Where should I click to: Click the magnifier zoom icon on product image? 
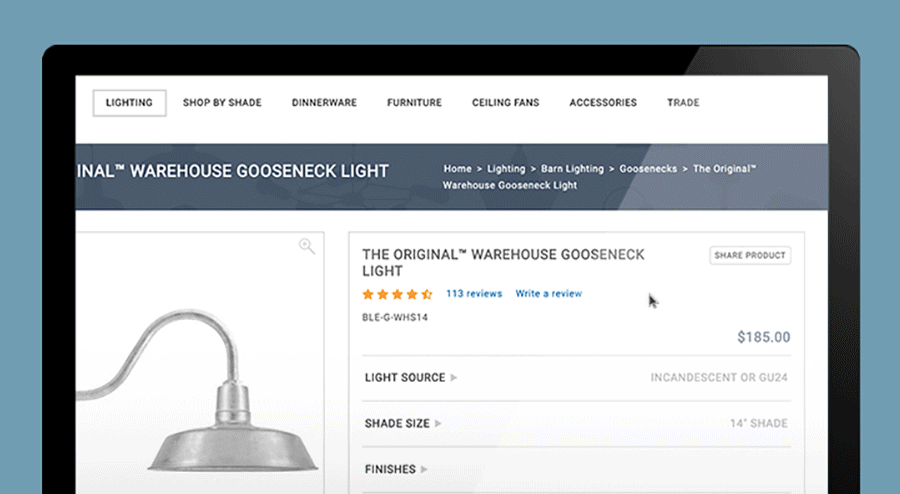307,246
